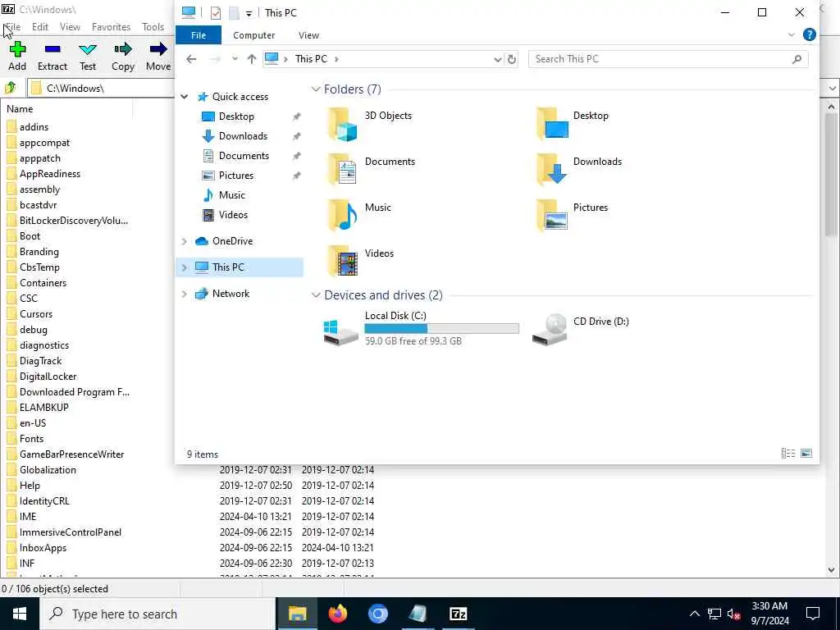
Task: Click the taskbar clock showing 3:30 AM
Action: [x=769, y=614]
